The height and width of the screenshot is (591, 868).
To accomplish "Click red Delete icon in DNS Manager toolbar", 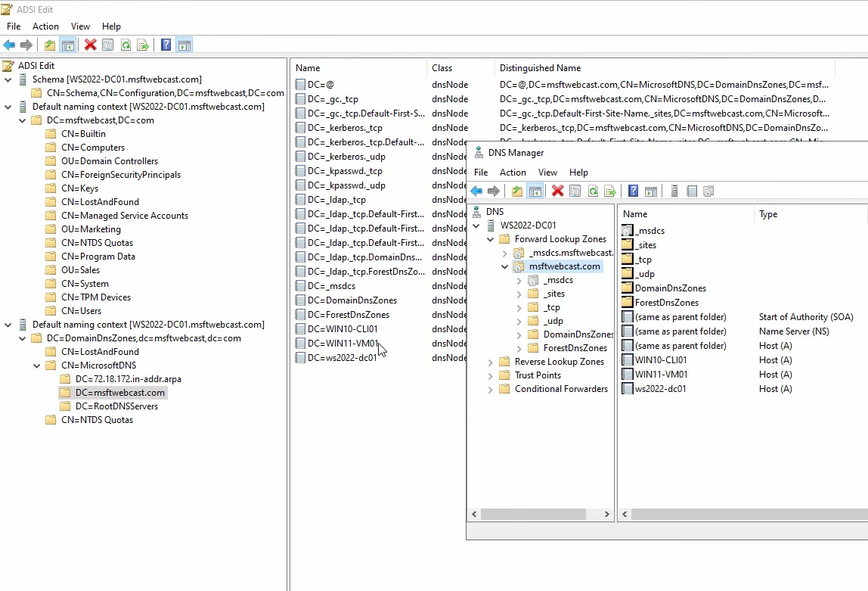I will pyautogui.click(x=557, y=191).
